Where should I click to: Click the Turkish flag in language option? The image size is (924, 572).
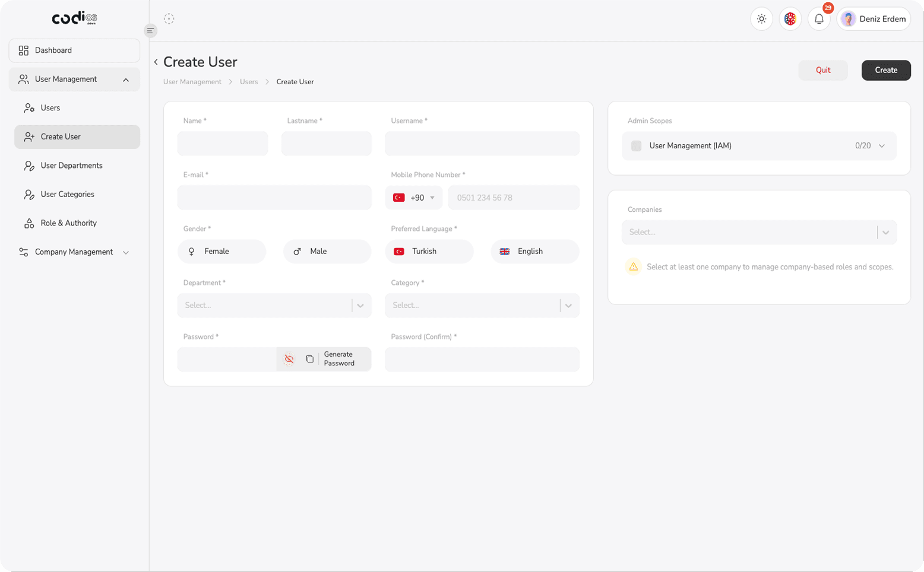(x=399, y=252)
